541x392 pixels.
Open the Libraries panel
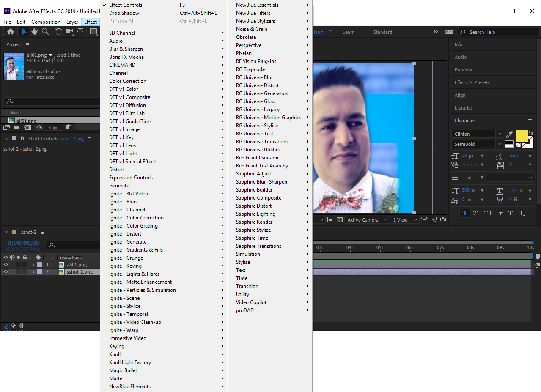click(x=464, y=108)
